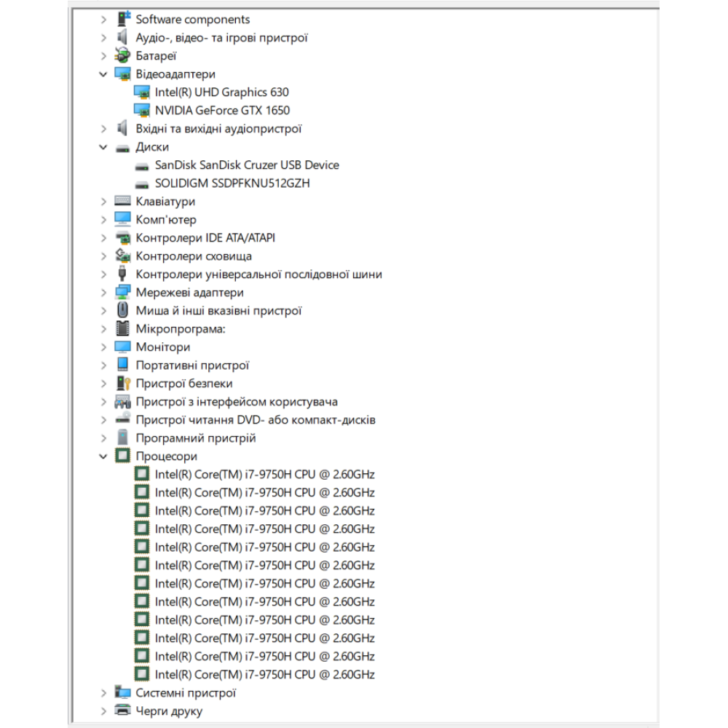
Task: Expand the Пристрої безпеки category
Action: pyautogui.click(x=103, y=384)
